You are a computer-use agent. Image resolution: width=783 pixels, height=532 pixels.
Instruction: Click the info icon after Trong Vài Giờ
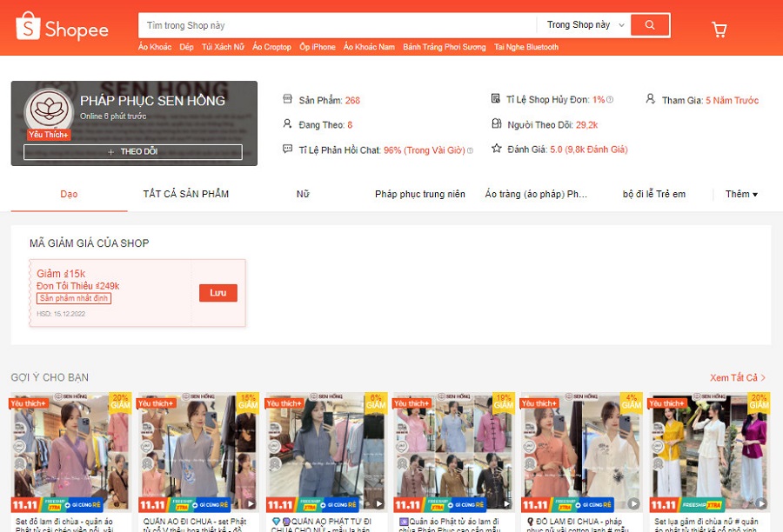point(470,150)
